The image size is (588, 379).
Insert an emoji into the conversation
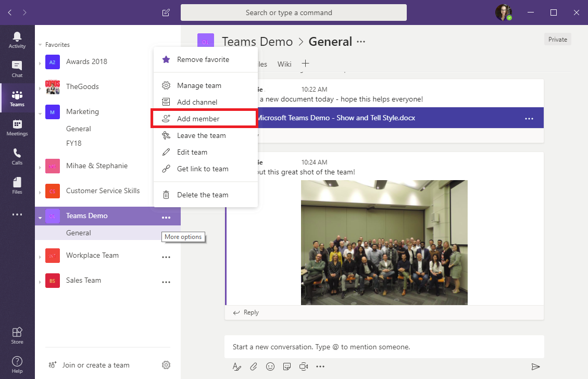(270, 367)
